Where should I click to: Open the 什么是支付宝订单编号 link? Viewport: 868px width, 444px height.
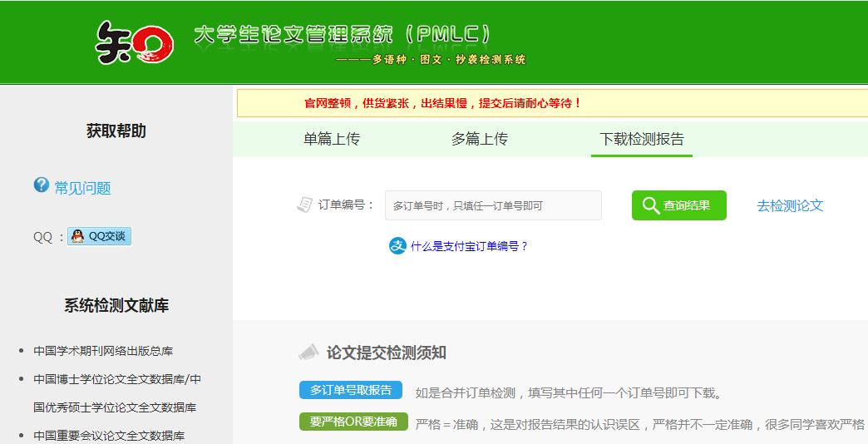pyautogui.click(x=469, y=246)
